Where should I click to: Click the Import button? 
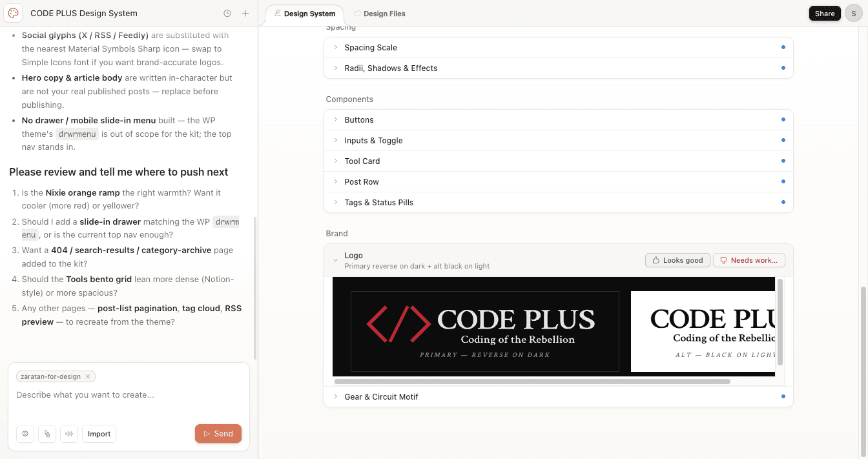coord(99,434)
